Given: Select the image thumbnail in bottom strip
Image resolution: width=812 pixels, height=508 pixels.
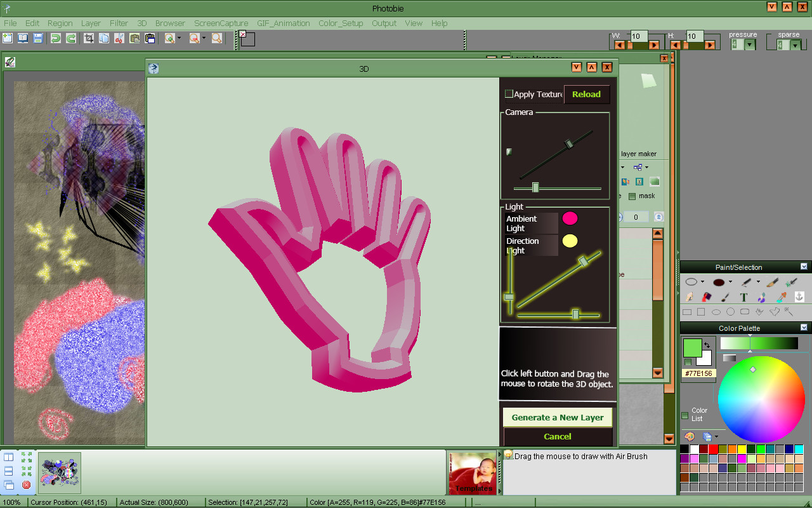Looking at the screenshot, I should (60, 472).
